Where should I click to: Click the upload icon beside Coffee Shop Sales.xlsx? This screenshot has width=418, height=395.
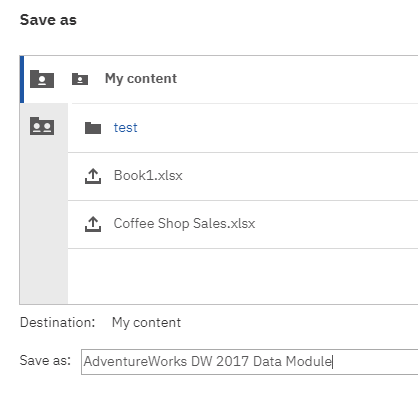tap(93, 224)
